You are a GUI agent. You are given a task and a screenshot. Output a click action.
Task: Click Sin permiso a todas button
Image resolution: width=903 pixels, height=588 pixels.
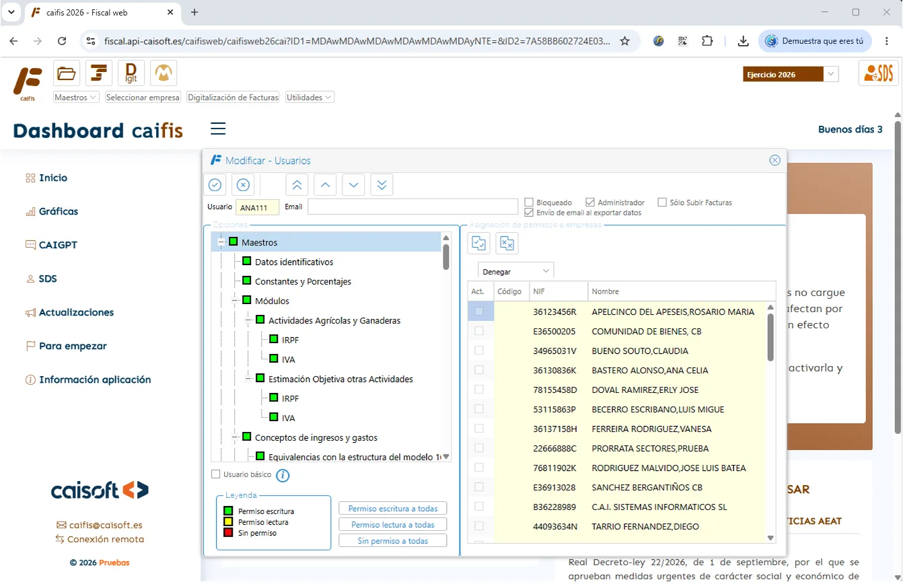point(393,541)
